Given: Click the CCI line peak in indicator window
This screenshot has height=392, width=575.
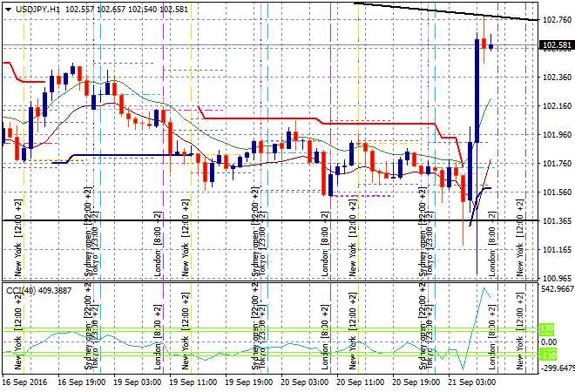Looking at the screenshot, I should tap(484, 290).
